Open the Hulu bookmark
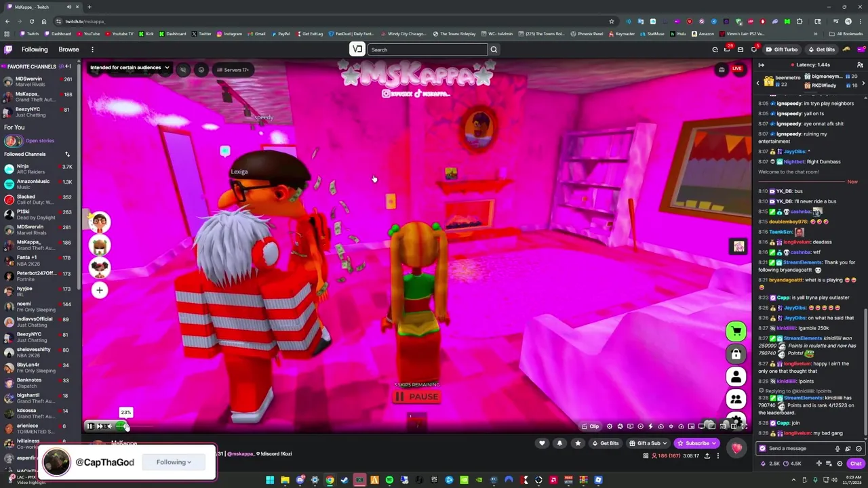The height and width of the screenshot is (488, 868). [x=678, y=34]
